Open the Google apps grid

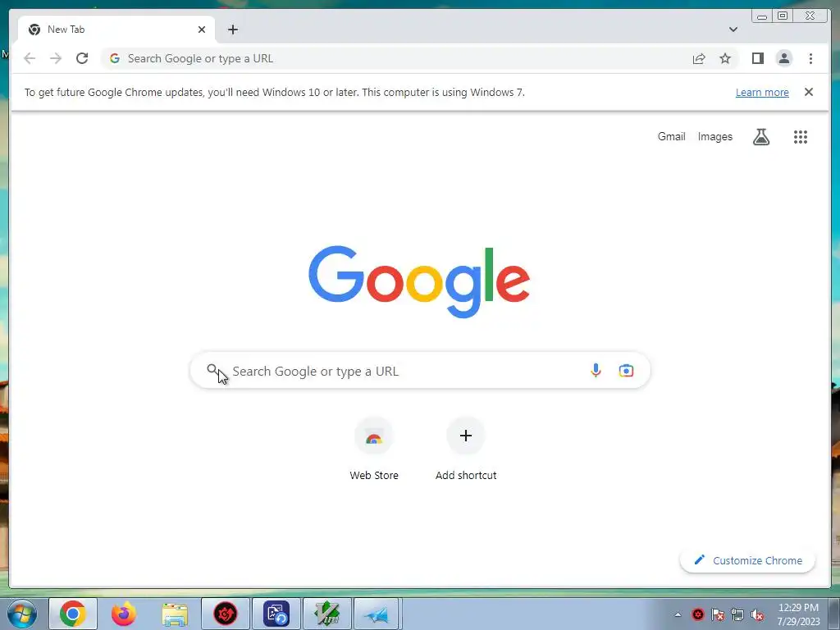tap(801, 137)
